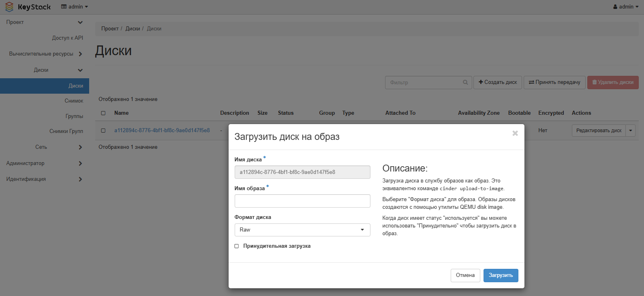
Task: Click the Отмена button
Action: point(465,275)
